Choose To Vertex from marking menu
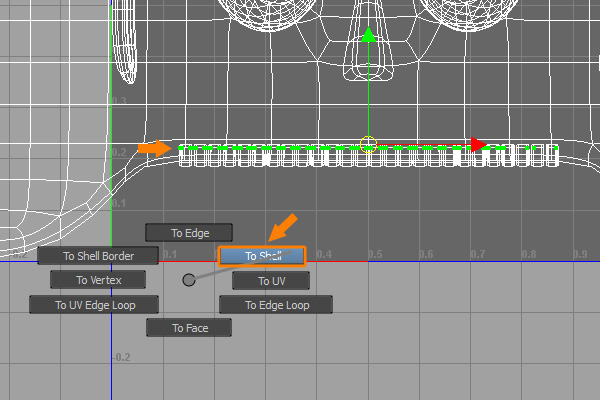Viewport: 600px width, 400px height. (x=98, y=280)
